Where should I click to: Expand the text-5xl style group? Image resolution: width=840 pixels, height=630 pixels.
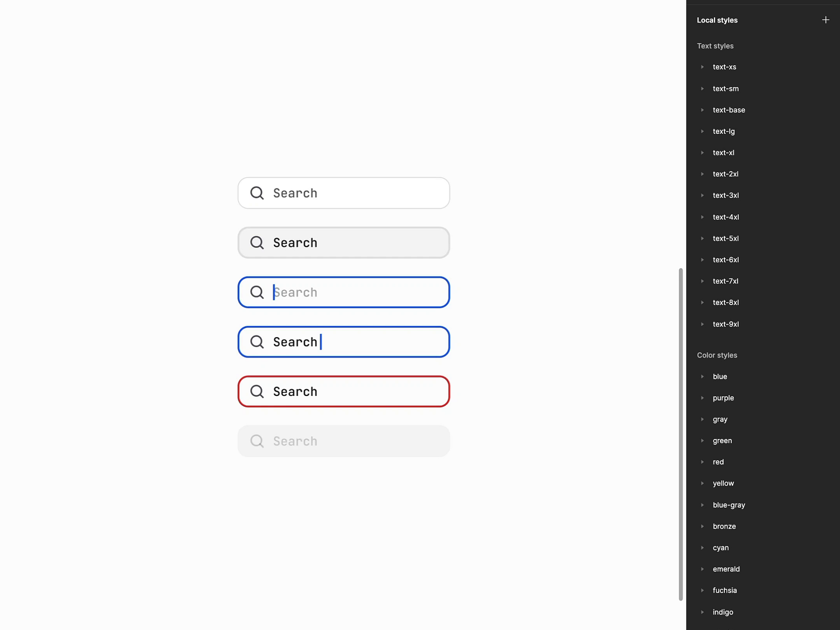[x=702, y=238]
